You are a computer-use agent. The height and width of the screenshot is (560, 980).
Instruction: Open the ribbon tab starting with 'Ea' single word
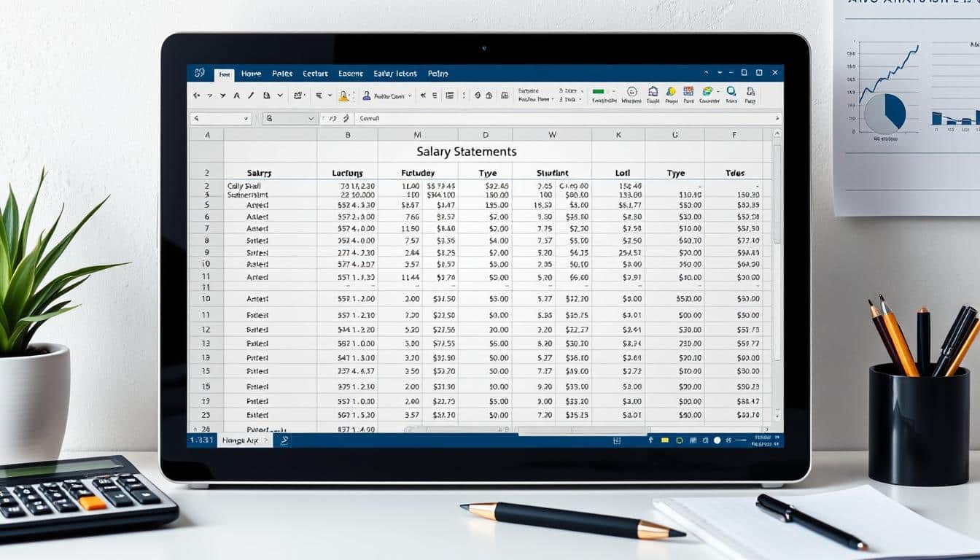point(351,74)
